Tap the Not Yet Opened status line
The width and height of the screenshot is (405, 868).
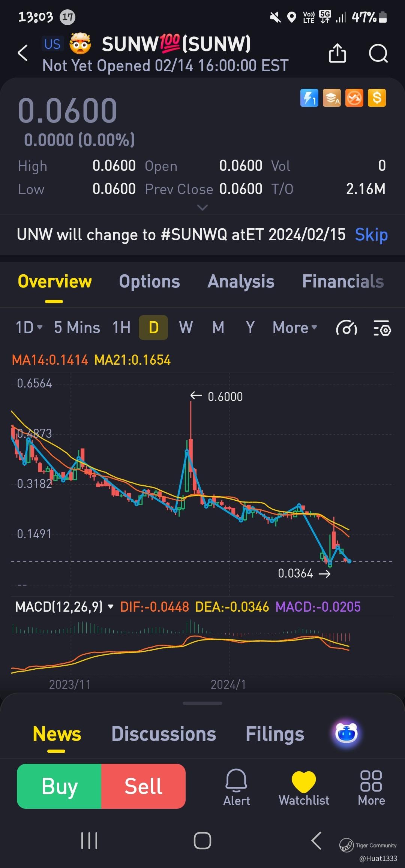pyautogui.click(x=165, y=66)
